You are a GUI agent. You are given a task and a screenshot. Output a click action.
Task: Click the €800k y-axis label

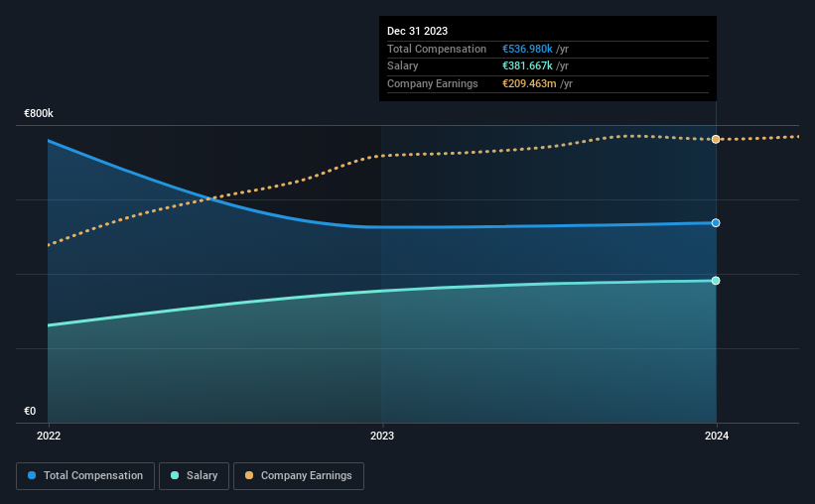39,113
